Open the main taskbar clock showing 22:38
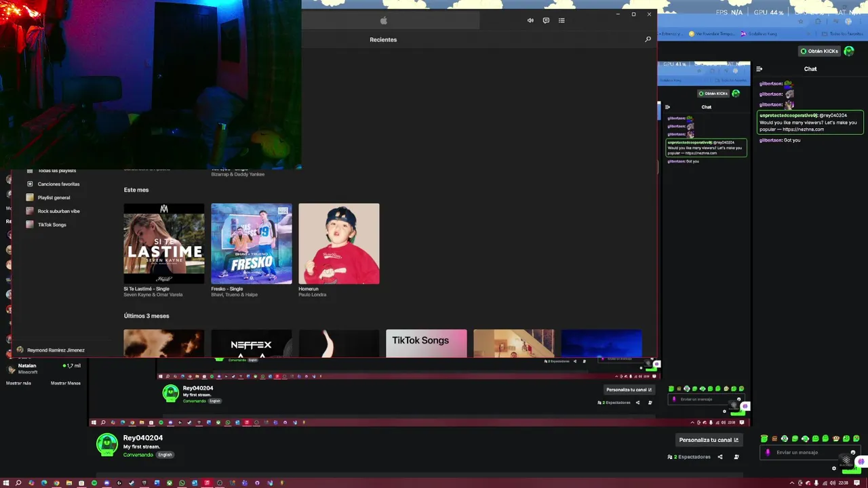 [843, 483]
